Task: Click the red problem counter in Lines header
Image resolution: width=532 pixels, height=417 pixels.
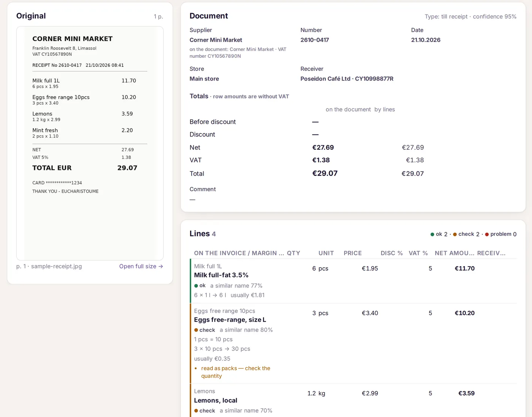Action: (501, 234)
